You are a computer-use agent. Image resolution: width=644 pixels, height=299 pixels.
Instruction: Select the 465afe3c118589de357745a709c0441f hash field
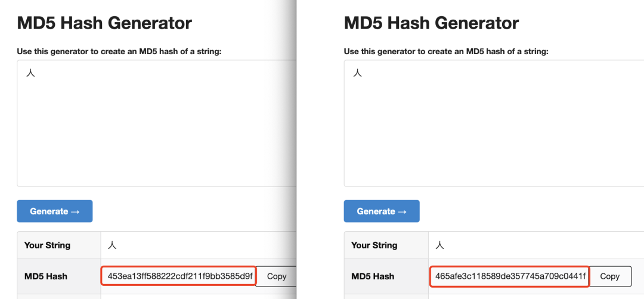pos(510,276)
